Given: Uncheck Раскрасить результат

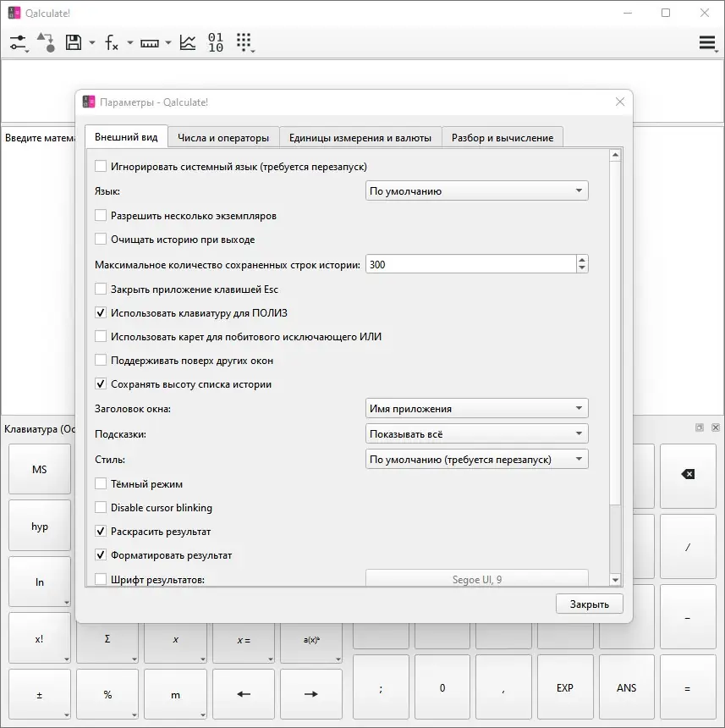Looking at the screenshot, I should 100,531.
